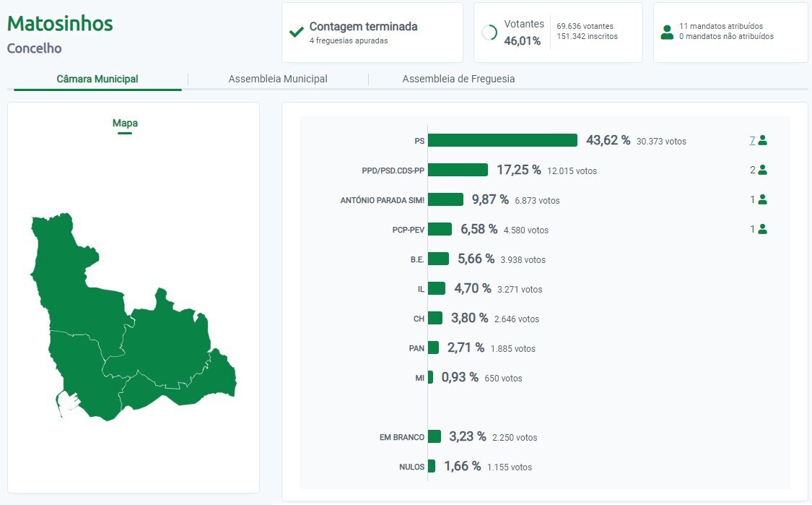
Task: Click the EM BRANCO label
Action: pos(402,437)
